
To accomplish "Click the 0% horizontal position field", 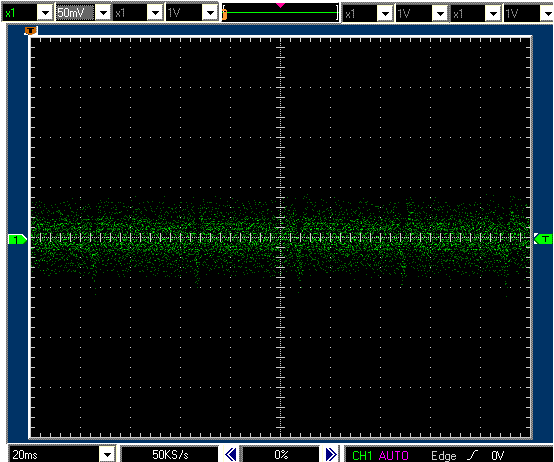I will click(281, 455).
